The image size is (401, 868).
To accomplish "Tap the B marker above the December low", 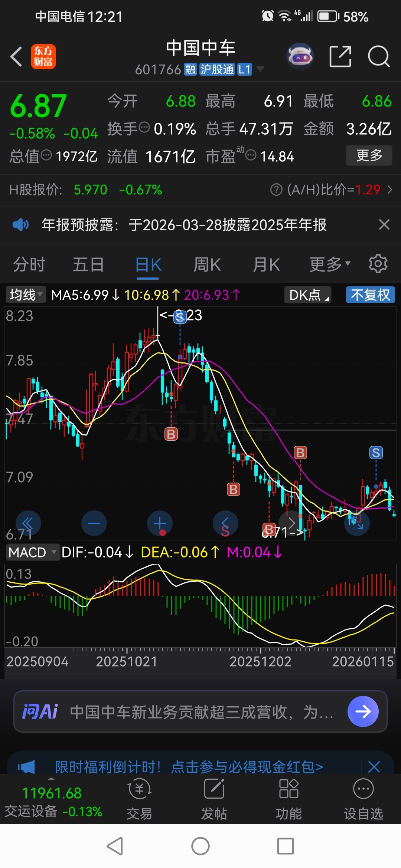I will (x=300, y=453).
